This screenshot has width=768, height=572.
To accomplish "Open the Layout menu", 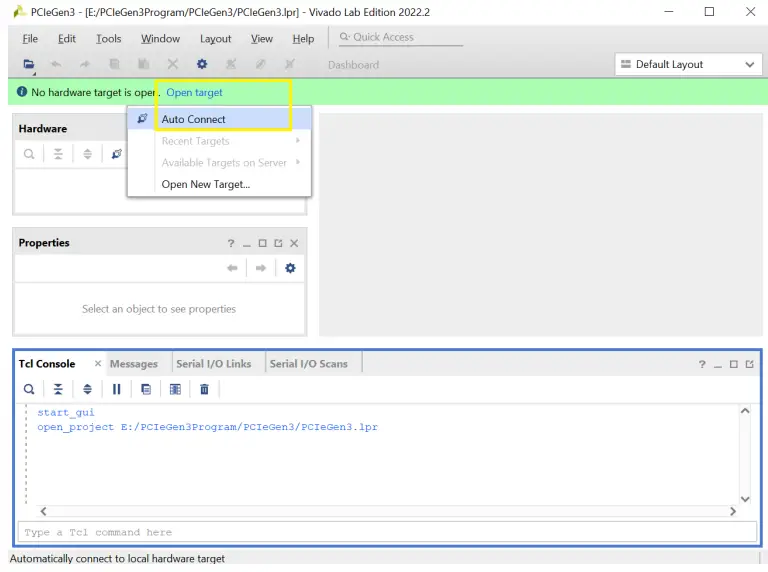I will tap(216, 39).
